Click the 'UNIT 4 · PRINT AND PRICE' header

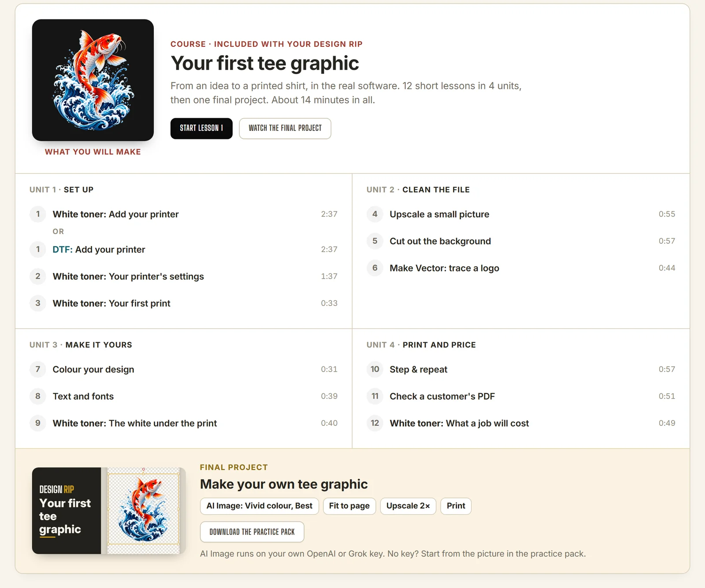(x=421, y=345)
